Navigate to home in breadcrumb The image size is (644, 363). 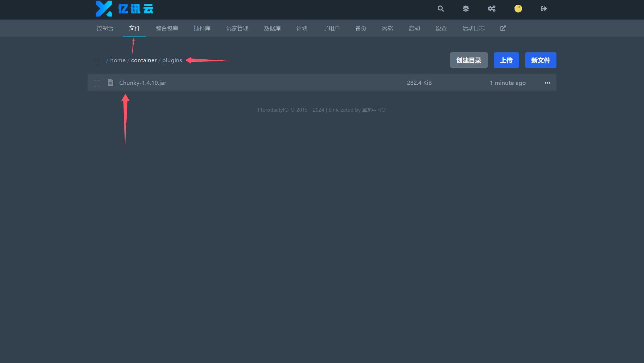(118, 60)
